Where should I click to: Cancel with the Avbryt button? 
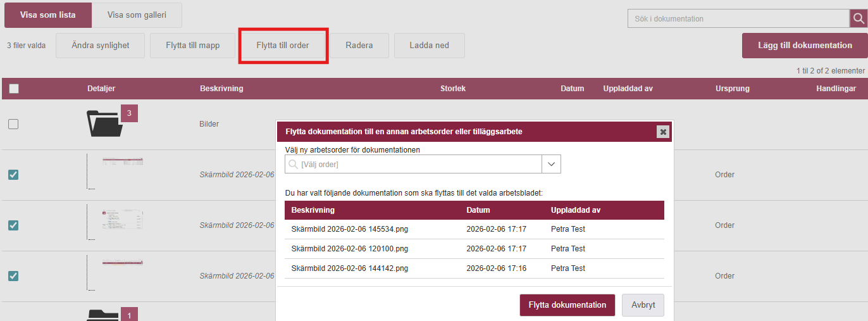pos(643,305)
